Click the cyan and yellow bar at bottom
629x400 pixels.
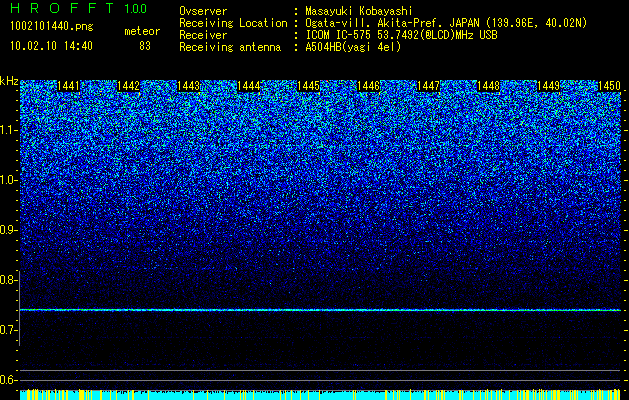(x=320, y=394)
